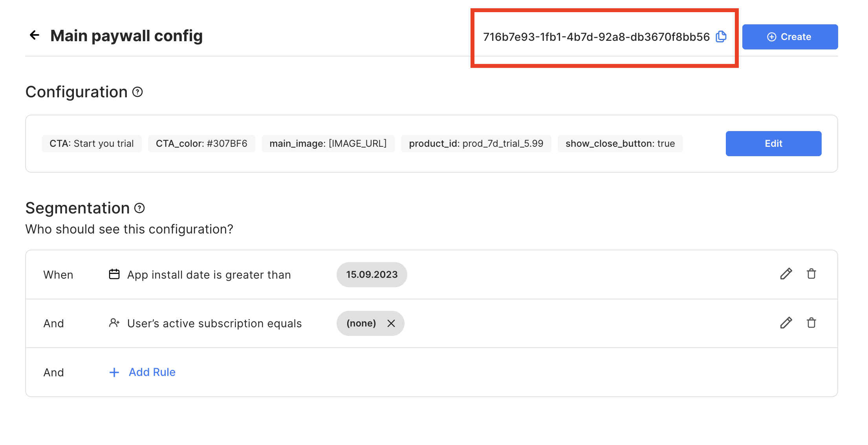
Task: Open the 15.09.2023 date value chip
Action: coord(372,275)
